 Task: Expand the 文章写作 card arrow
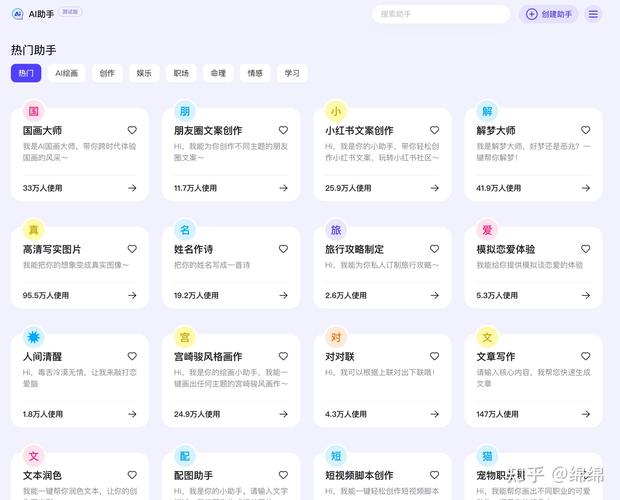[x=585, y=414]
